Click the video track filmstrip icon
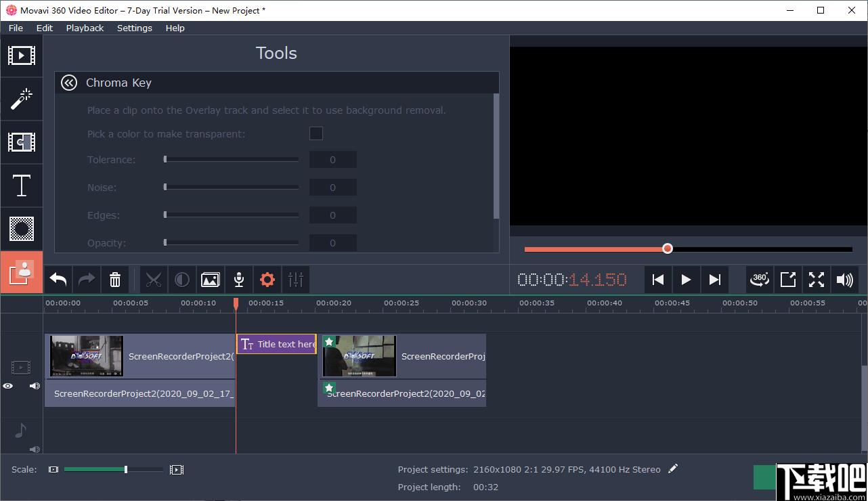Viewport: 868px width, 501px height. [x=21, y=368]
